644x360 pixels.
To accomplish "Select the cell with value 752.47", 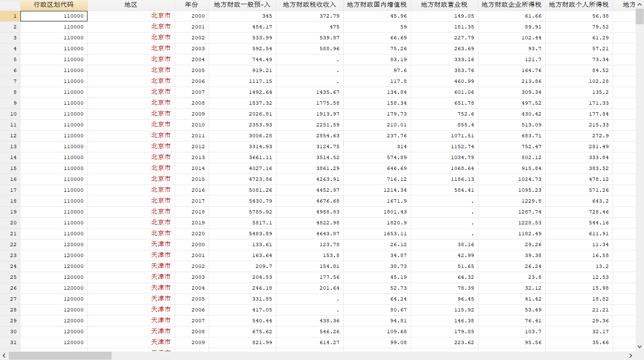I will click(x=512, y=147).
